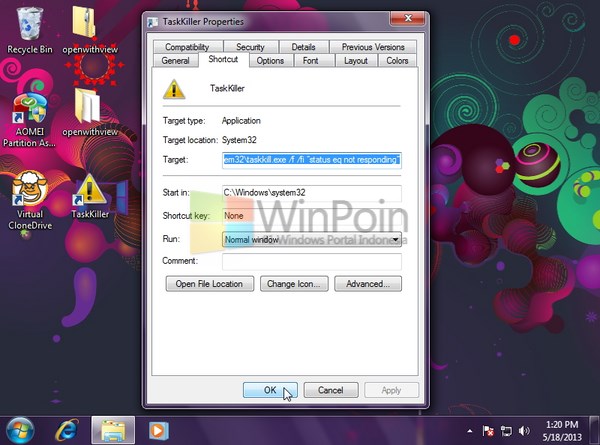Select the Virtual CloneDrive desktop shortcut
The image size is (600, 445).
click(30, 201)
